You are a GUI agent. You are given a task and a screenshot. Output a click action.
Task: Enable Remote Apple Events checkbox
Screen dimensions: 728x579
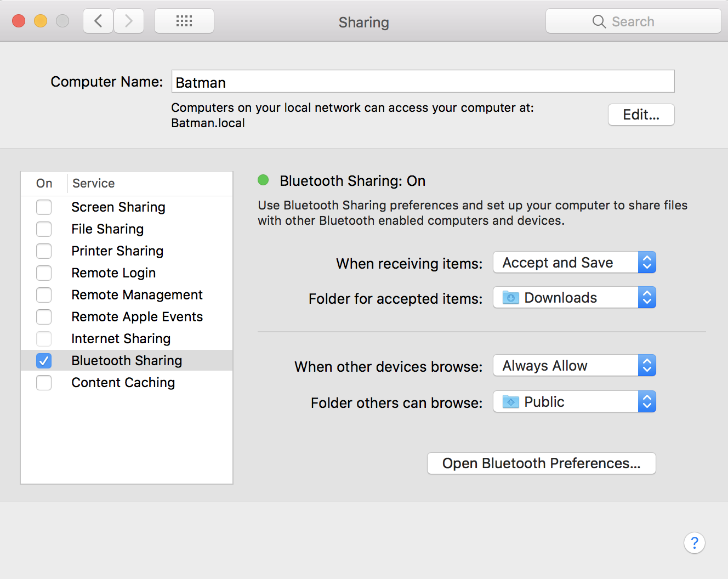coord(44,317)
